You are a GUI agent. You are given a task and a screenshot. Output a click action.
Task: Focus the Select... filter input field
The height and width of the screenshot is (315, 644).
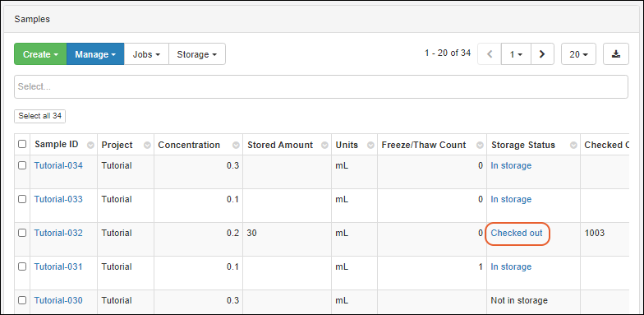pos(320,87)
